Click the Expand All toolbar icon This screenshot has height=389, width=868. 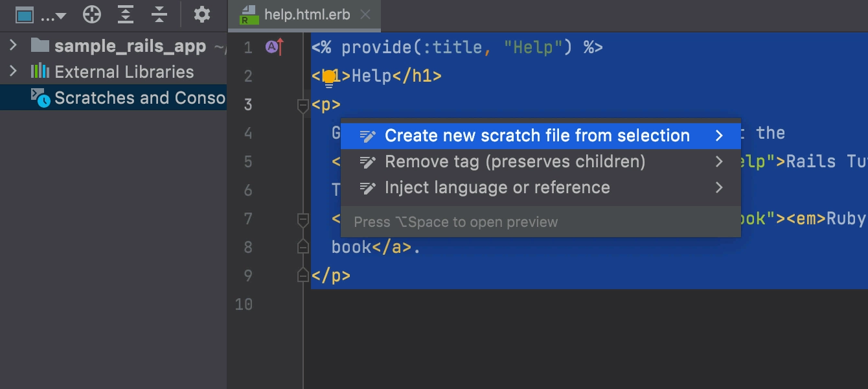point(126,14)
